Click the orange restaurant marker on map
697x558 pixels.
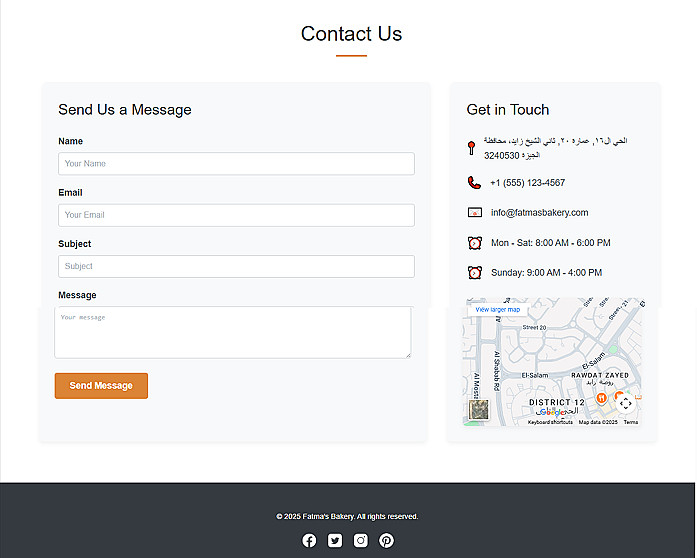[601, 397]
